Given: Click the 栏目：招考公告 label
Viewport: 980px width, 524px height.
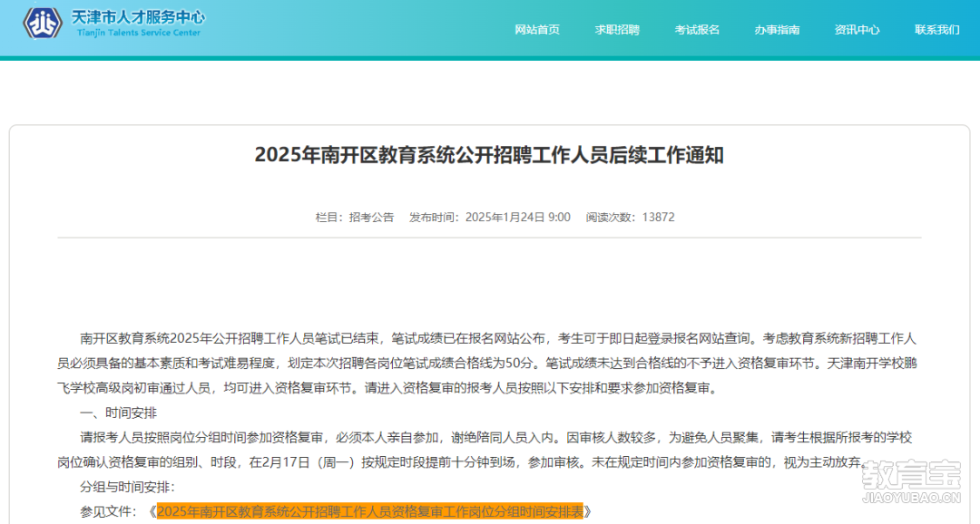Looking at the screenshot, I should [x=355, y=218].
